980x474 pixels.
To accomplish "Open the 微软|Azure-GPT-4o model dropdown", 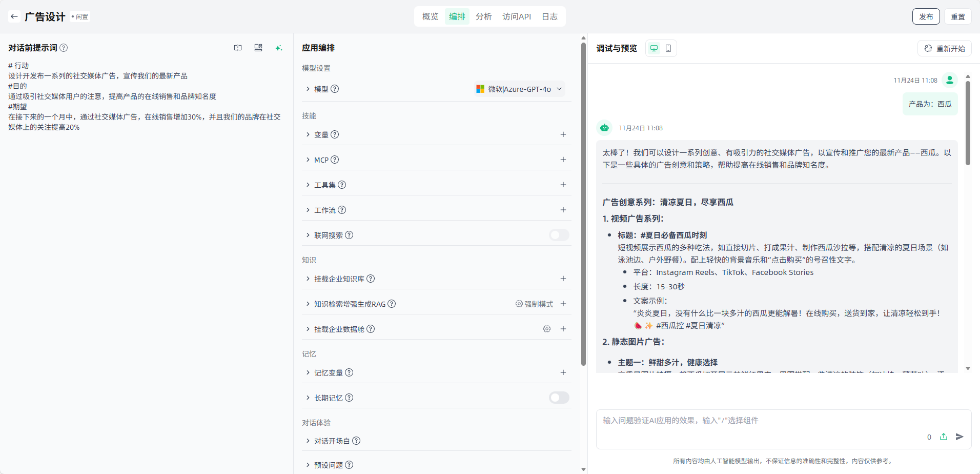I will pyautogui.click(x=520, y=89).
